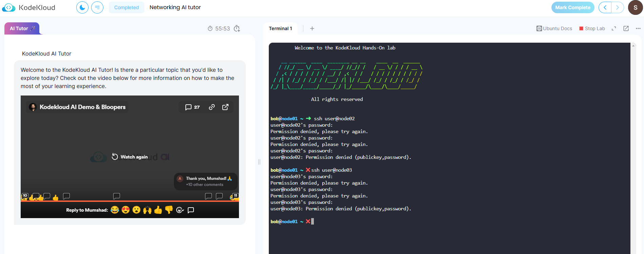Click 'user@node02: Permission denied (publickey,password).' line
Screen dimensions: 644x254
tap(341, 157)
